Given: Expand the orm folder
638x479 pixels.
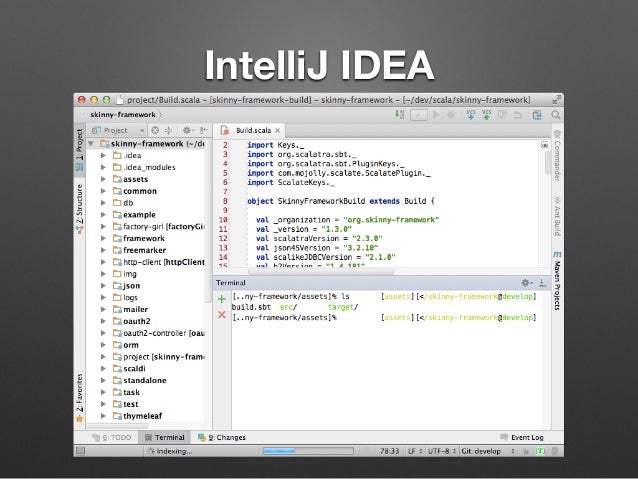Looking at the screenshot, I should [103, 345].
